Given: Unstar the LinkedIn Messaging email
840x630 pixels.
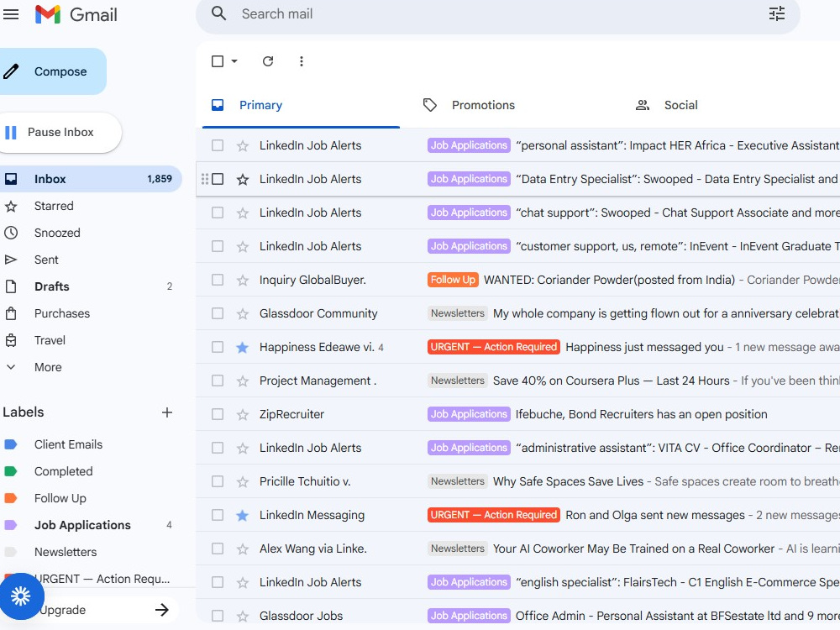Looking at the screenshot, I should pyautogui.click(x=243, y=515).
